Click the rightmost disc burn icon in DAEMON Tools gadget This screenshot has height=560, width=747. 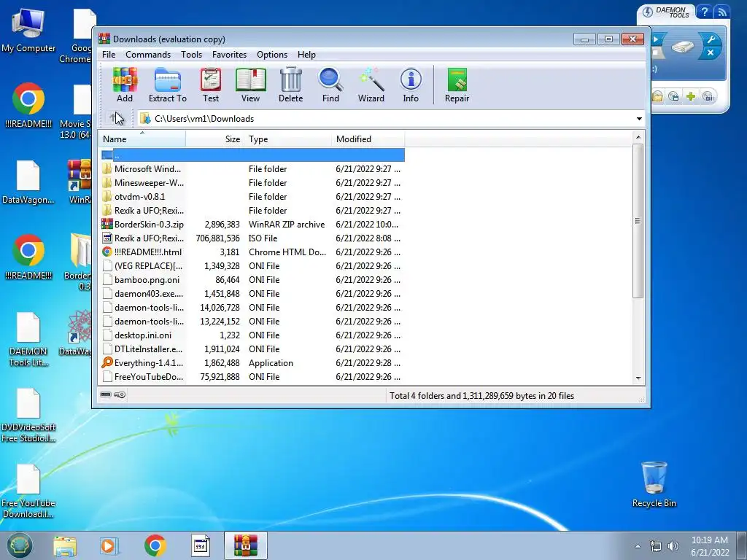708,97
